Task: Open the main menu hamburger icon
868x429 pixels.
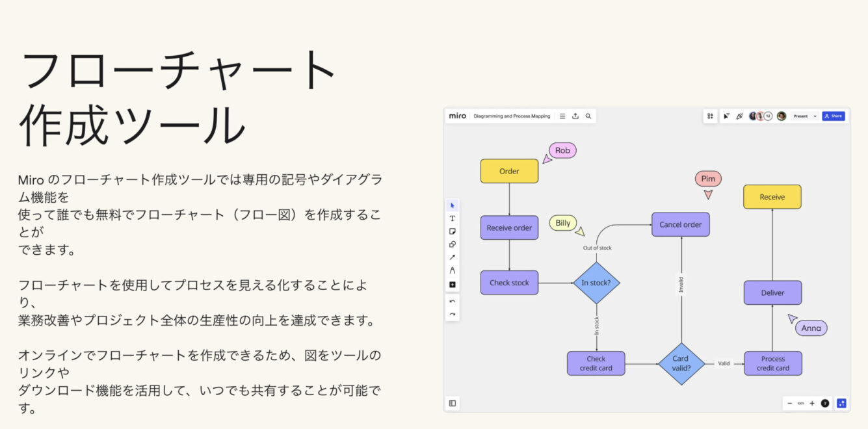Action: [x=562, y=116]
